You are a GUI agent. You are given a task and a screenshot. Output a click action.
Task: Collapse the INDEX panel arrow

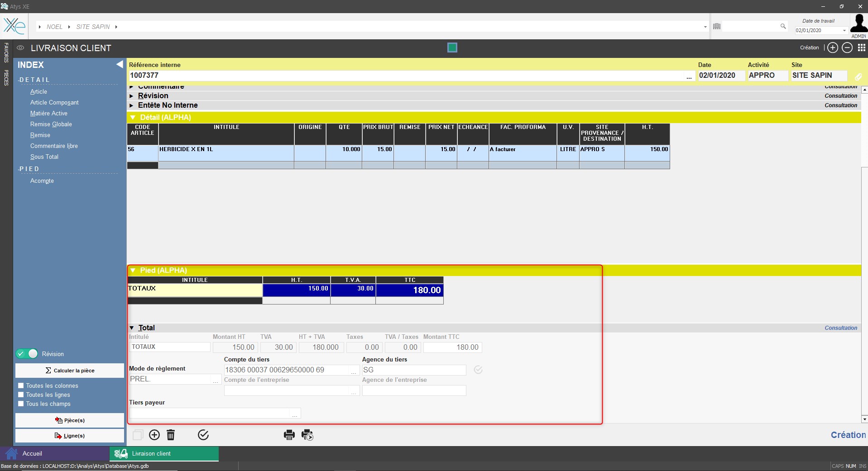click(x=120, y=65)
